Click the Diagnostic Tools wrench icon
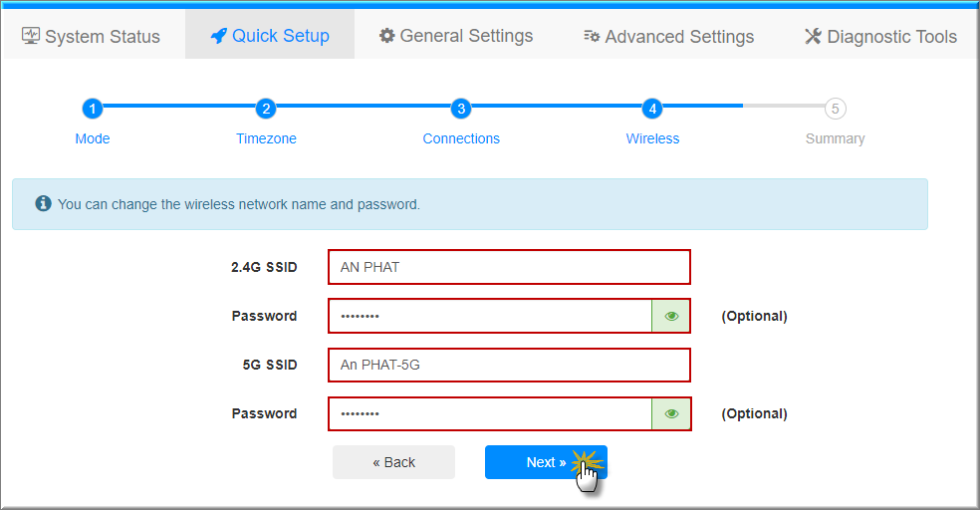 tap(813, 37)
